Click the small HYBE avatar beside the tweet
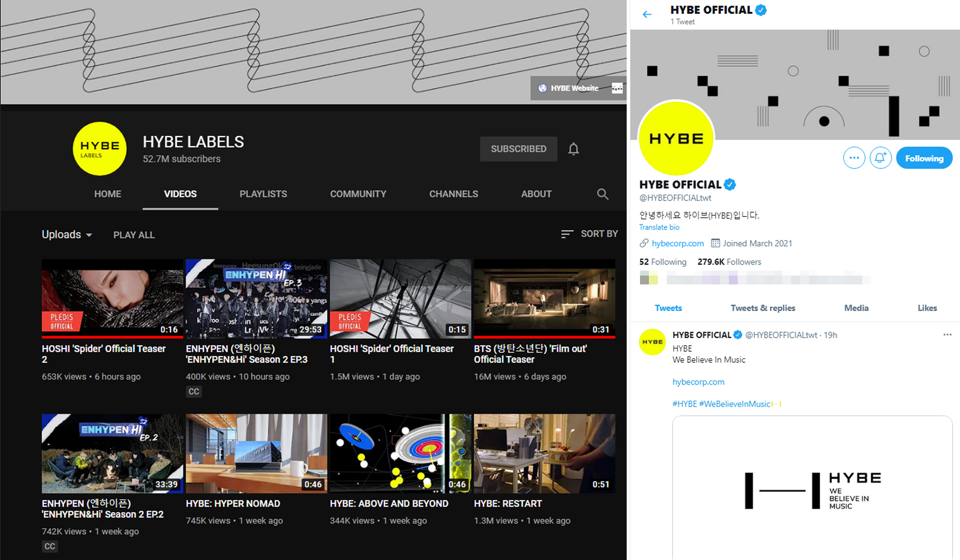 point(653,342)
